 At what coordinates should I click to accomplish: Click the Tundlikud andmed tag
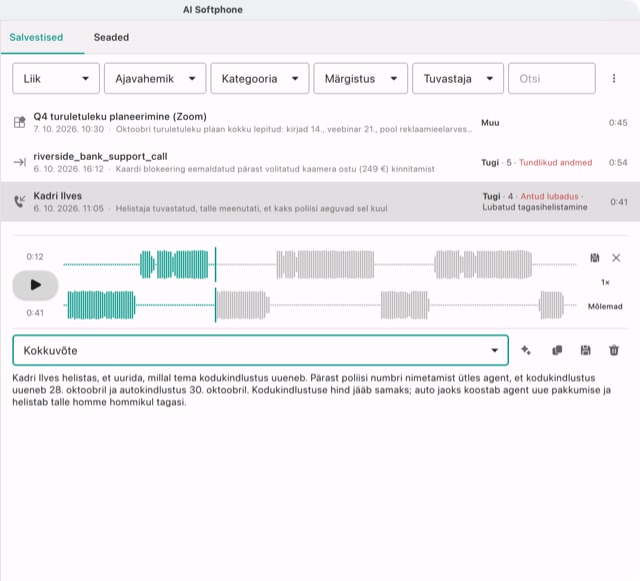[x=555, y=163]
